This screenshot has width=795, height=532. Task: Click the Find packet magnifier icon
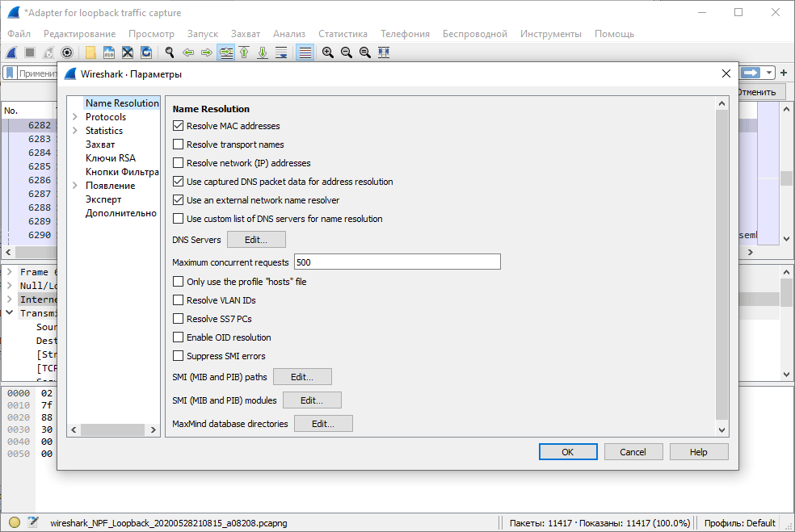(x=170, y=52)
